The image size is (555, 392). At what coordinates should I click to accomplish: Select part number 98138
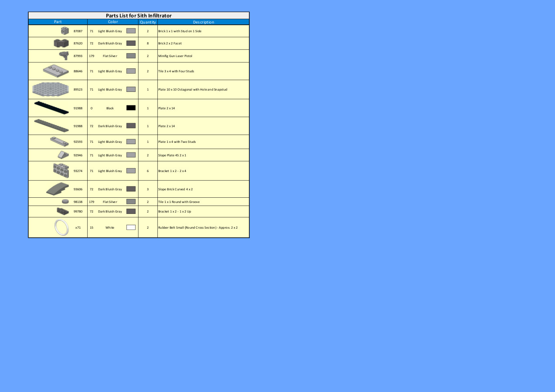78,202
